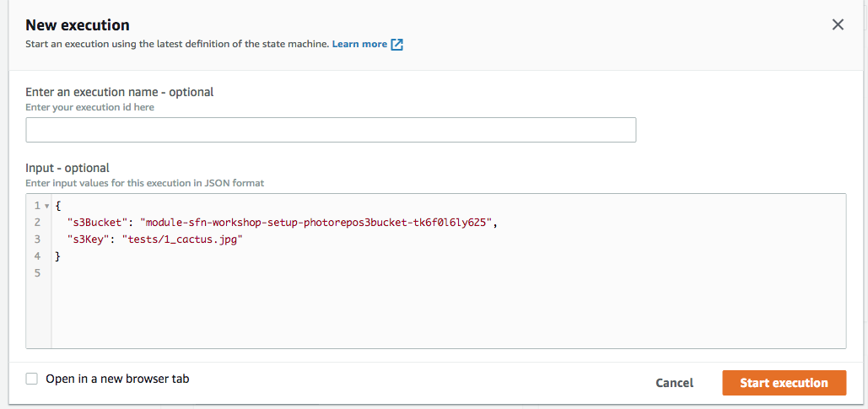
Task: Select line number 5 in the editor gutter
Action: (x=37, y=273)
